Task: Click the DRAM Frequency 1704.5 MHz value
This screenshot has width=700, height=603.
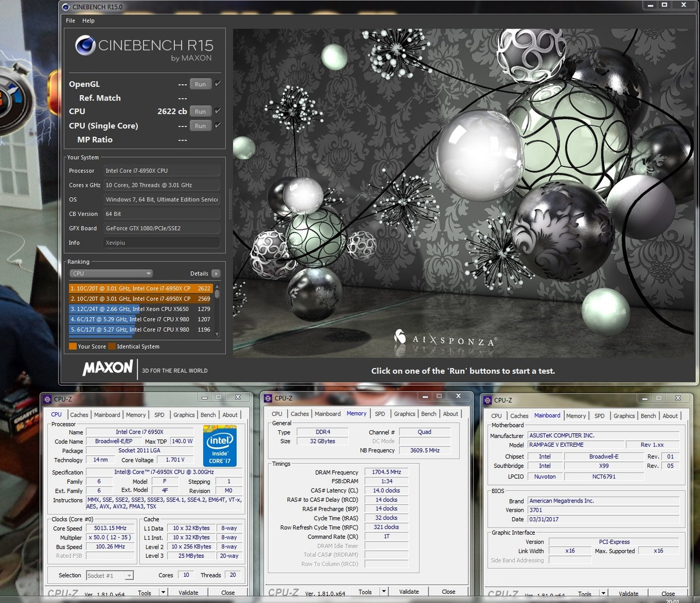Action: click(x=387, y=472)
